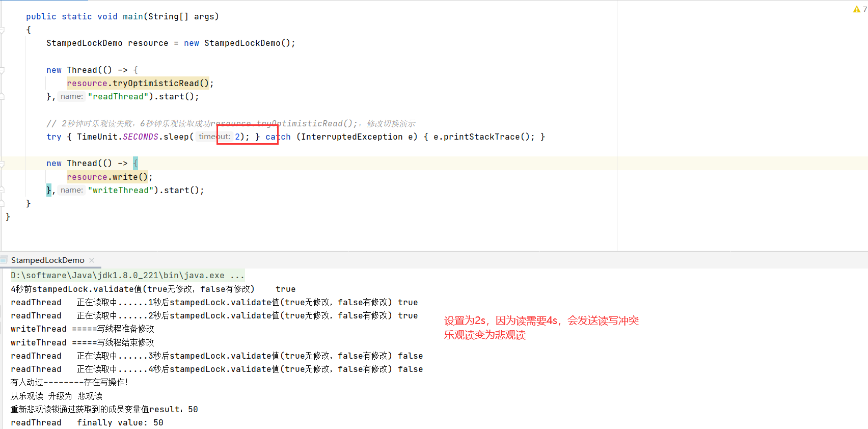Select the StampedLockDemo run tab
Viewport: 868px width, 429px height.
point(47,260)
